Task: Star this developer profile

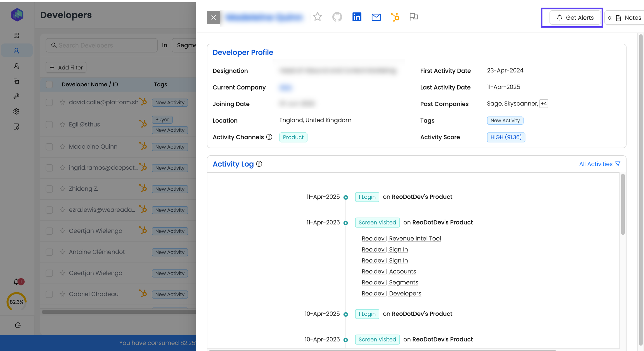Action: [x=318, y=17]
